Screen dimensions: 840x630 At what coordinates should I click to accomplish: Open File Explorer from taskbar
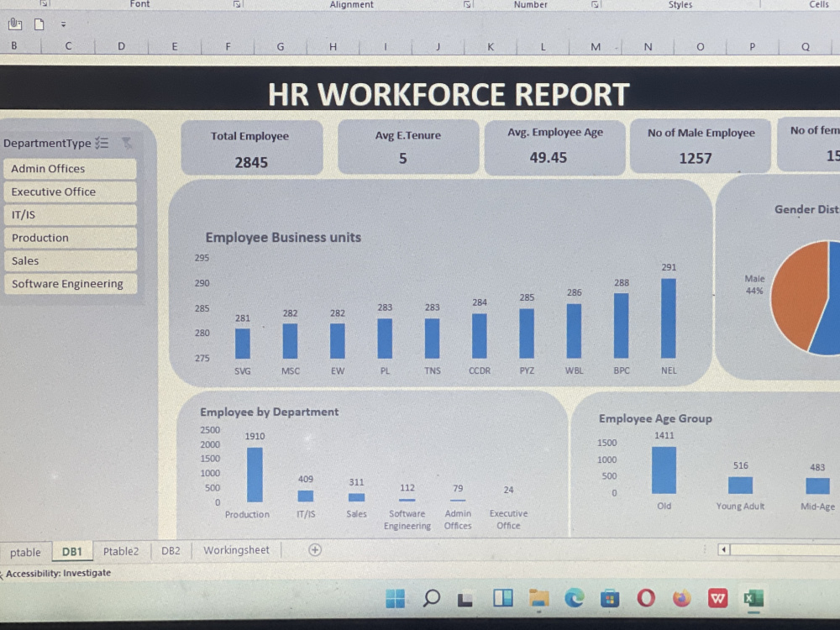(539, 598)
